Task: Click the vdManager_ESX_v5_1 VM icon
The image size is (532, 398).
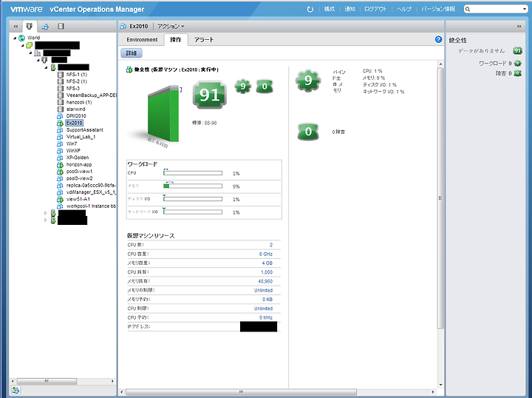Action: pos(60,192)
